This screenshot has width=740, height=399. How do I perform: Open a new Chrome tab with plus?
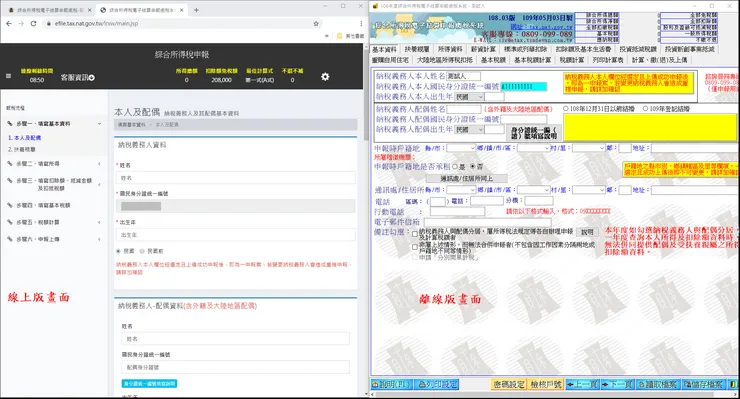click(x=196, y=10)
